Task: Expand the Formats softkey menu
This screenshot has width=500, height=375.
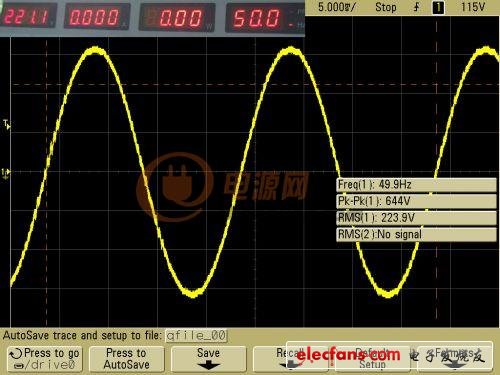Action: coord(455,358)
